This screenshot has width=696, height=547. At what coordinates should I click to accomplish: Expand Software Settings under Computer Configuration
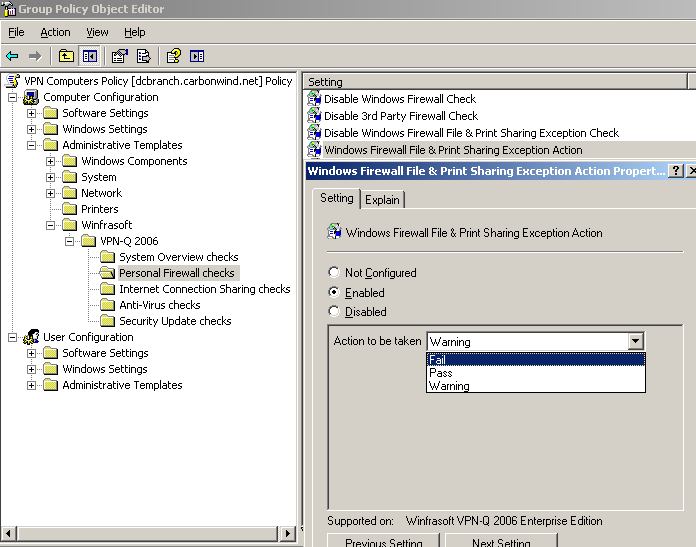[32, 113]
